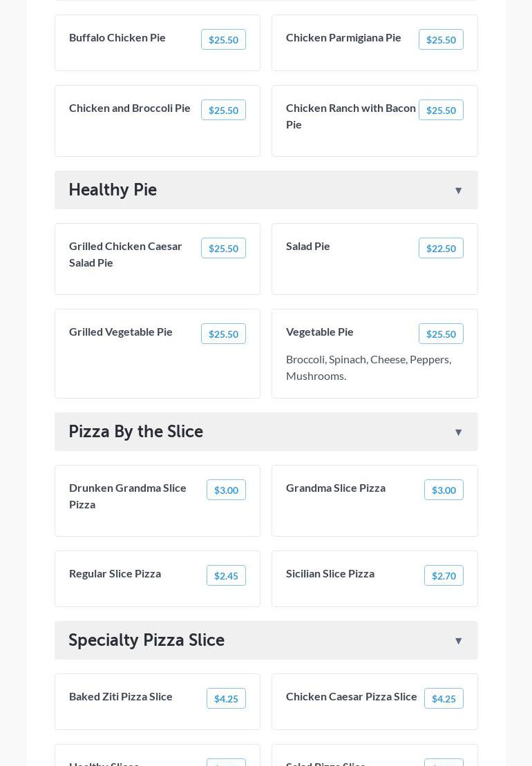Collapse the Specialty Pizza Slice arrow
This screenshot has height=766, width=532.
pyautogui.click(x=458, y=641)
